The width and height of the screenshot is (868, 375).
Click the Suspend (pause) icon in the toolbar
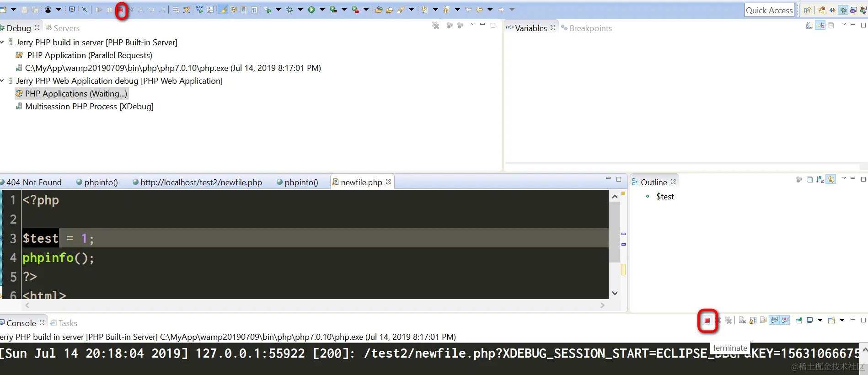tap(109, 10)
